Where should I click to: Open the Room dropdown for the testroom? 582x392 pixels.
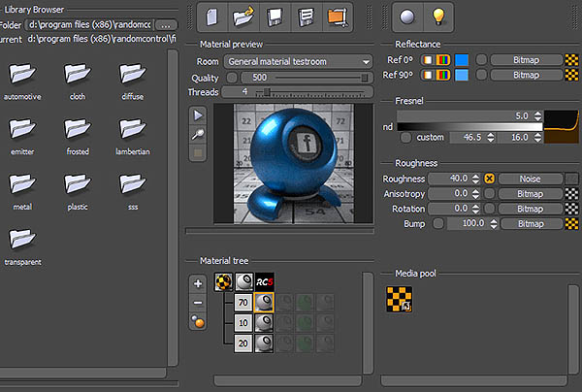[297, 61]
